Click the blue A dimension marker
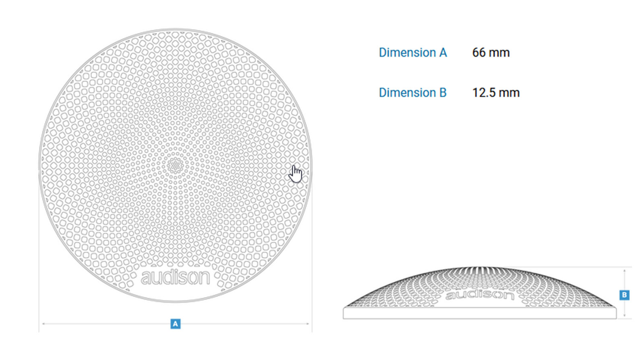This screenshot has height=339, width=644. 175,324
